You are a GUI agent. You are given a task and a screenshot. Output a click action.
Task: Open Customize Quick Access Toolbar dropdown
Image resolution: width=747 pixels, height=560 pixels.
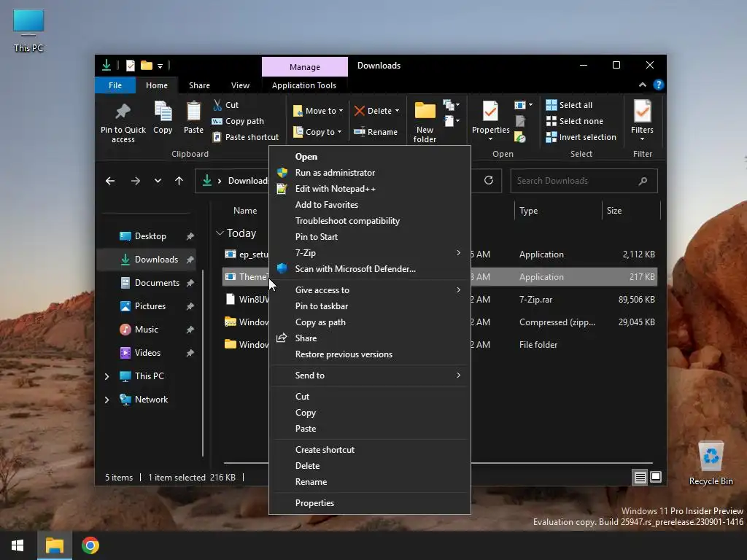160,66
